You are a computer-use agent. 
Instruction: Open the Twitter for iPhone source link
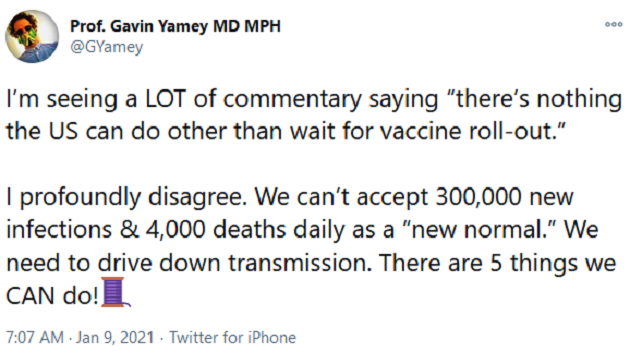[x=232, y=337]
